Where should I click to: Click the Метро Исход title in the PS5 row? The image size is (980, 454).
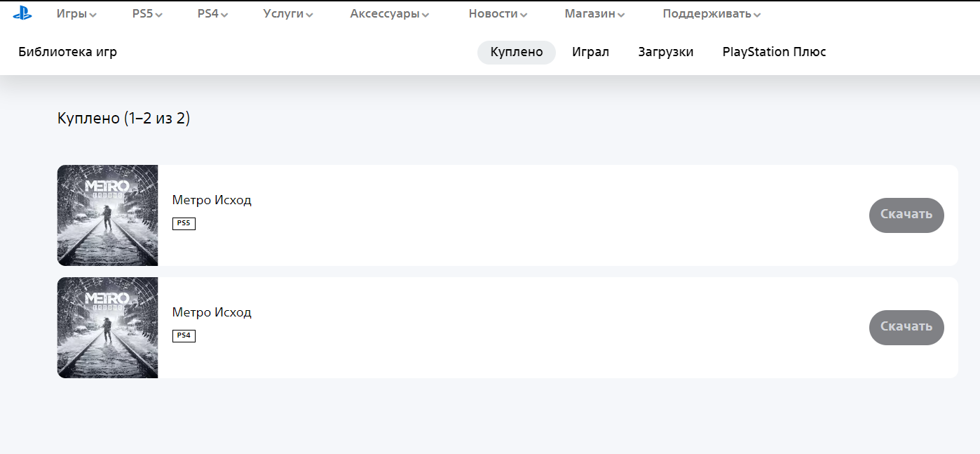pyautogui.click(x=212, y=200)
